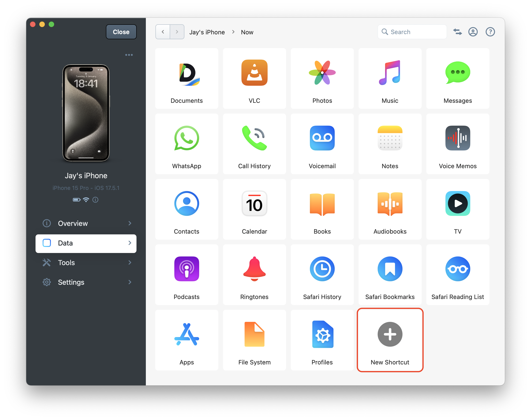Open the three-dots device options menu
Image resolution: width=531 pixels, height=420 pixels.
pyautogui.click(x=129, y=55)
